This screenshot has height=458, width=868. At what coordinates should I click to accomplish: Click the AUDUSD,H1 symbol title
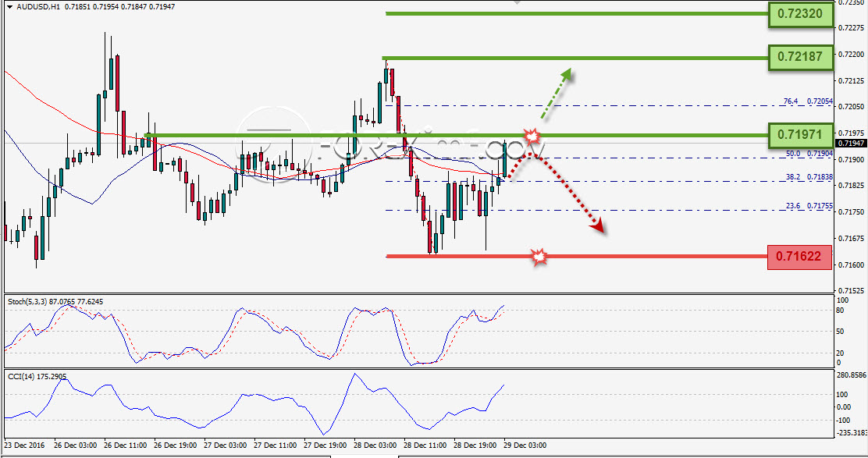[x=38, y=7]
